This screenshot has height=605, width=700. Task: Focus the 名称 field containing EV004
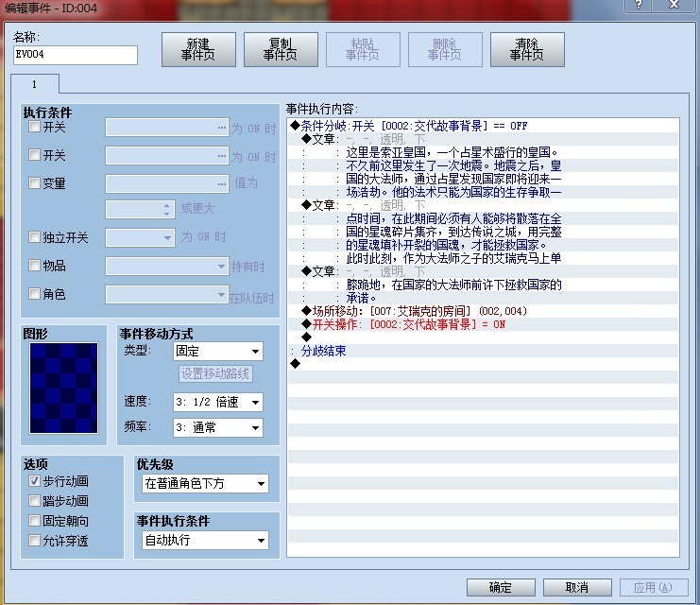75,55
